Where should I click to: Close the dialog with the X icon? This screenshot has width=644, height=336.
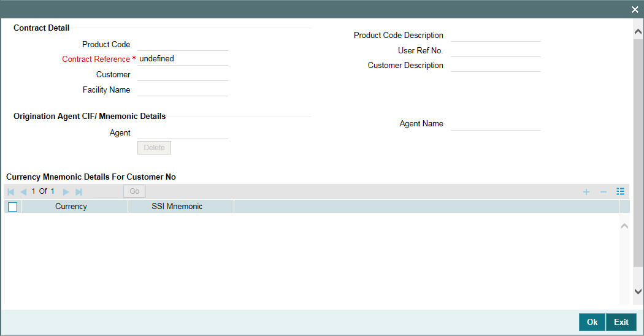tap(635, 9)
